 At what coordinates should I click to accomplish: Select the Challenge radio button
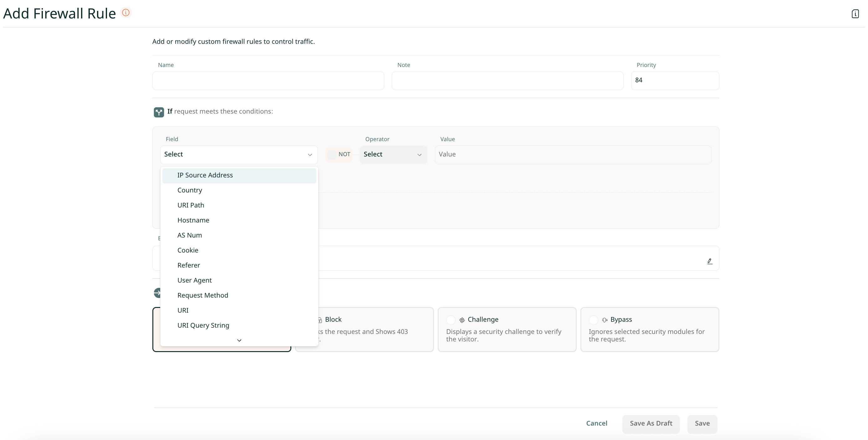pos(451,320)
